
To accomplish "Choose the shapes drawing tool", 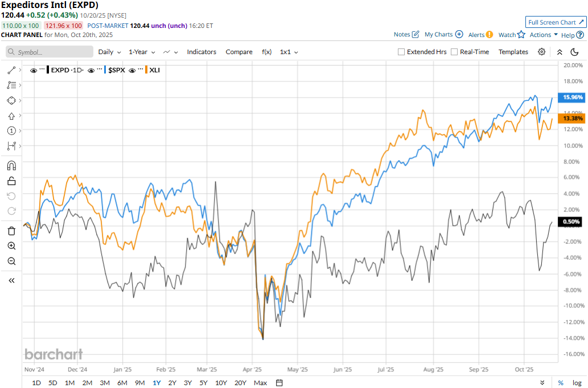I will pyautogui.click(x=11, y=101).
